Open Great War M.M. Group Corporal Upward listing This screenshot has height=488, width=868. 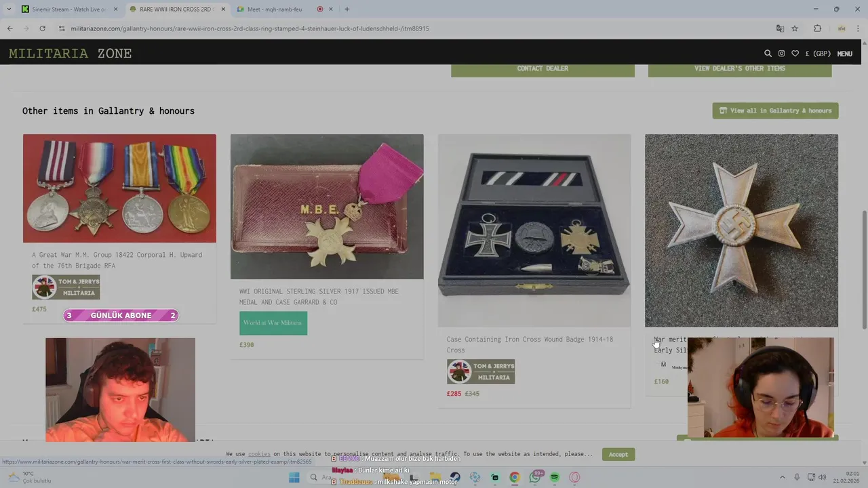click(x=117, y=260)
